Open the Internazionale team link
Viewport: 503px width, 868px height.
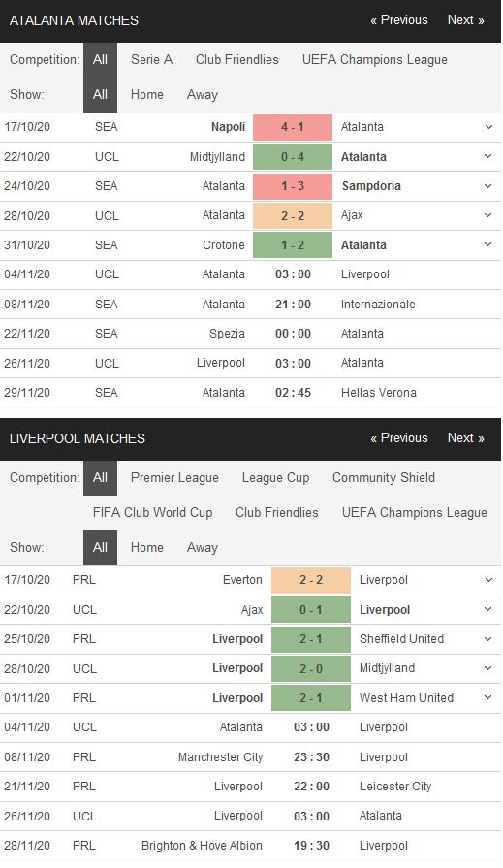378,304
